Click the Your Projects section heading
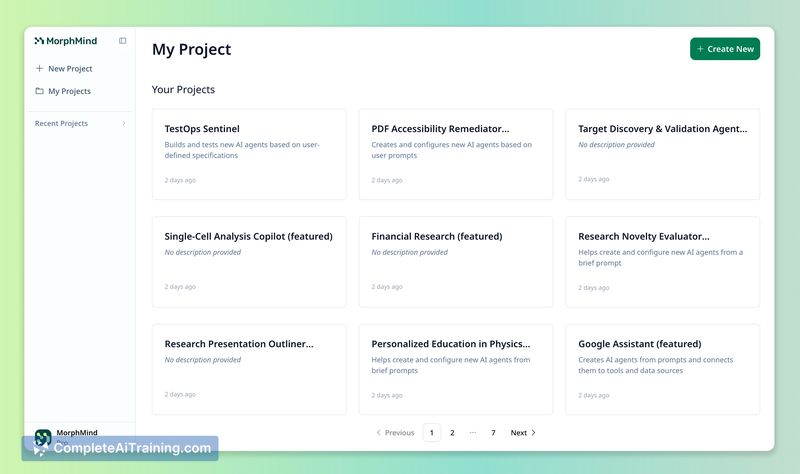800x474 pixels. click(183, 89)
